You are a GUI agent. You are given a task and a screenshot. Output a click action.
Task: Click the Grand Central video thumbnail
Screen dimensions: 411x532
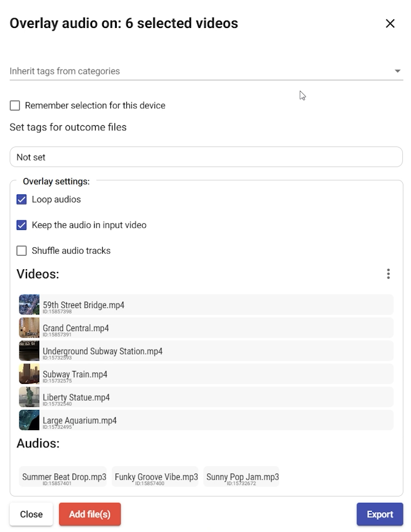(29, 328)
